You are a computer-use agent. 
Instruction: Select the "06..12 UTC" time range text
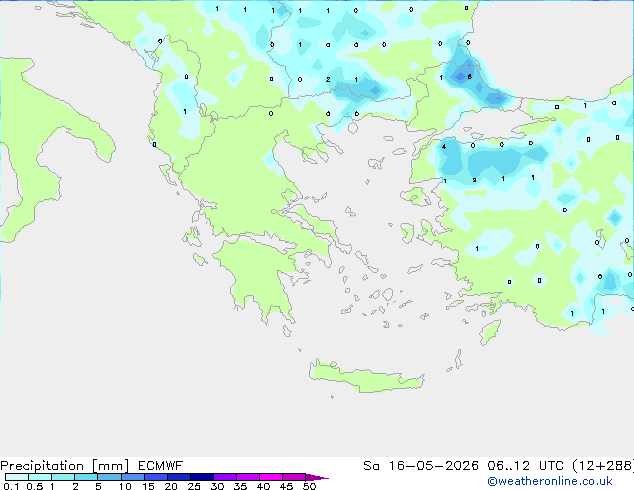tap(525, 466)
